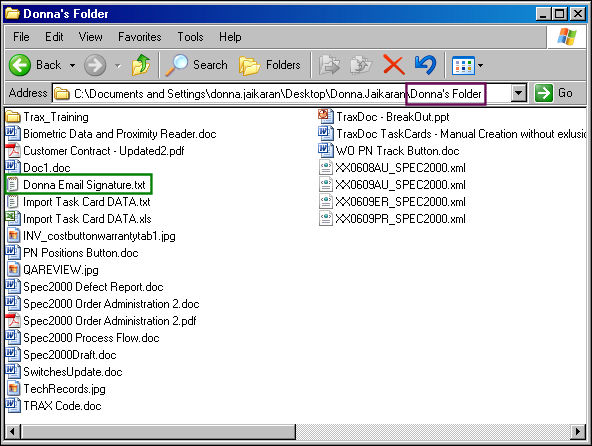Select XX0608AU_SPEC2000.xml file icon
Screen dimensions: 592x446
pyautogui.click(x=325, y=168)
